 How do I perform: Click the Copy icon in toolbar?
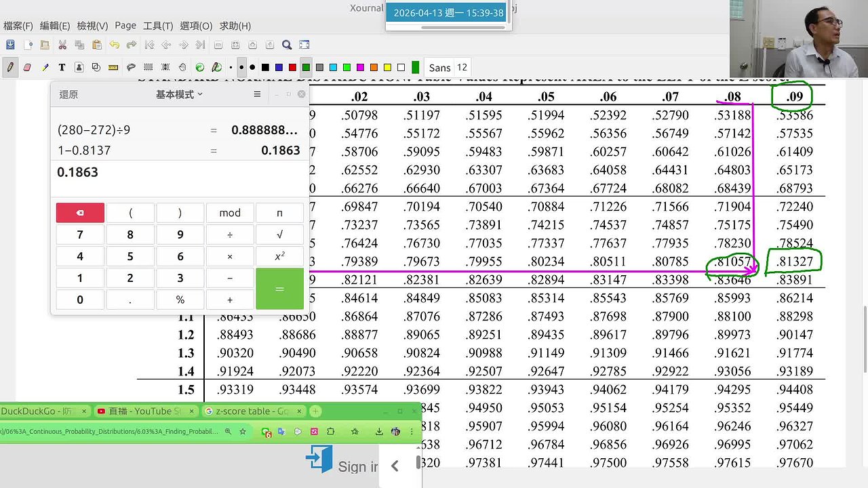79,45
